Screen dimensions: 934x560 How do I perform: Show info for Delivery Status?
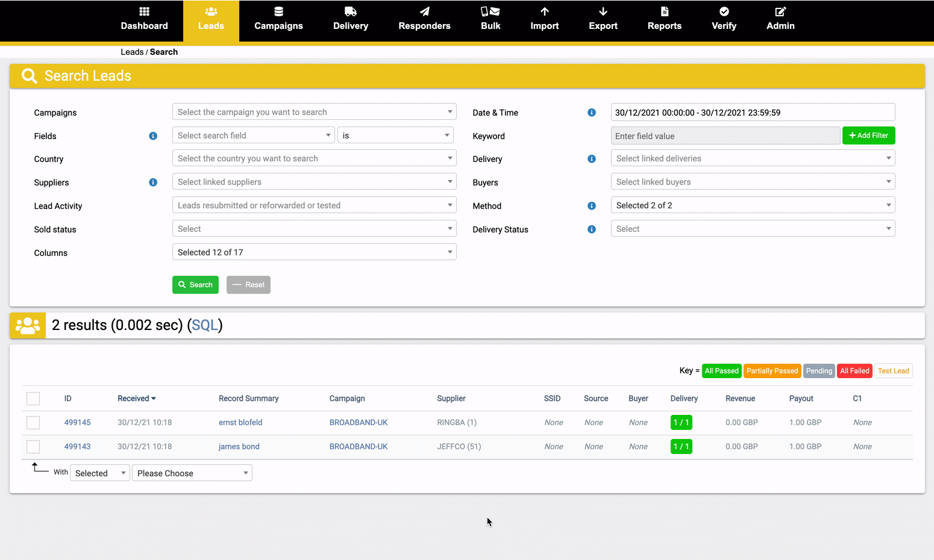coord(592,229)
